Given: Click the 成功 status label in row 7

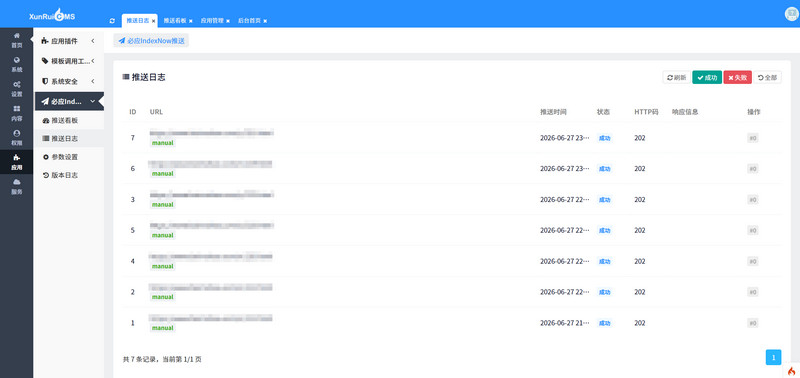Looking at the screenshot, I should click(605, 138).
